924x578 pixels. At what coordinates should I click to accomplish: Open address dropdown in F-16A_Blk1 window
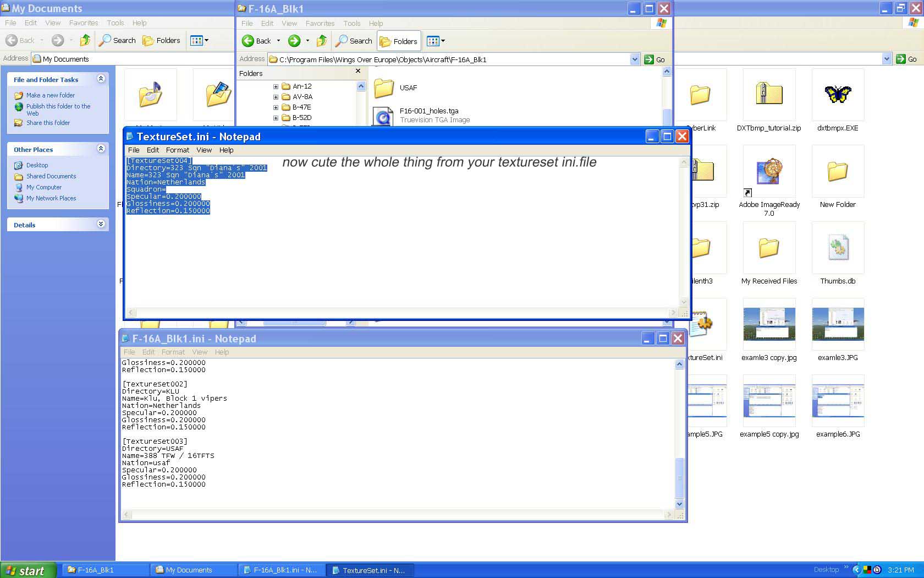click(635, 59)
